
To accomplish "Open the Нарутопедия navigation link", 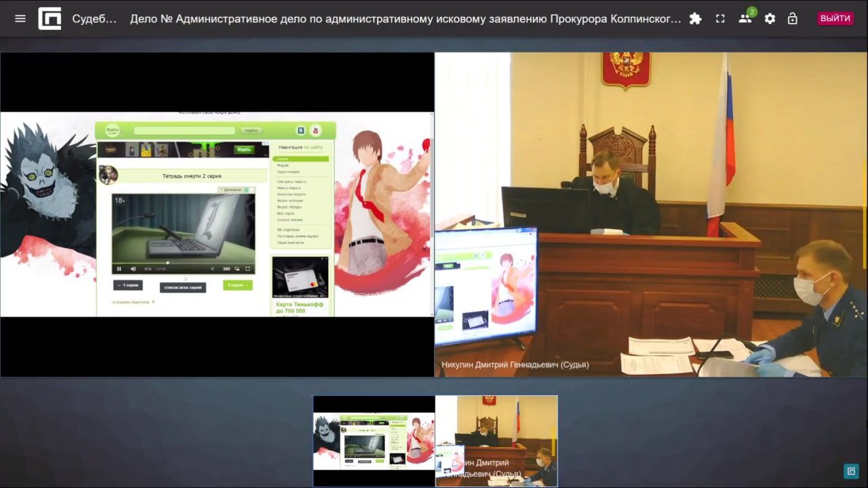I will 288,171.
